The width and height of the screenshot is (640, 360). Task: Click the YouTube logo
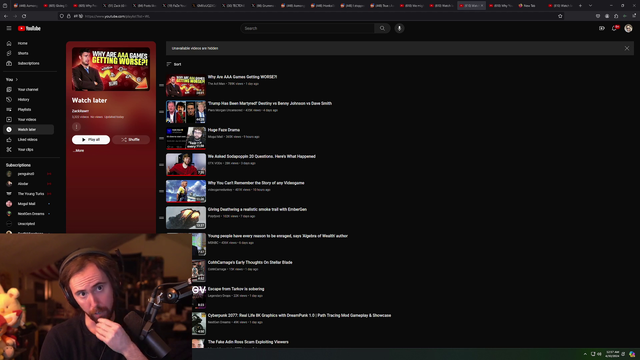click(29, 28)
